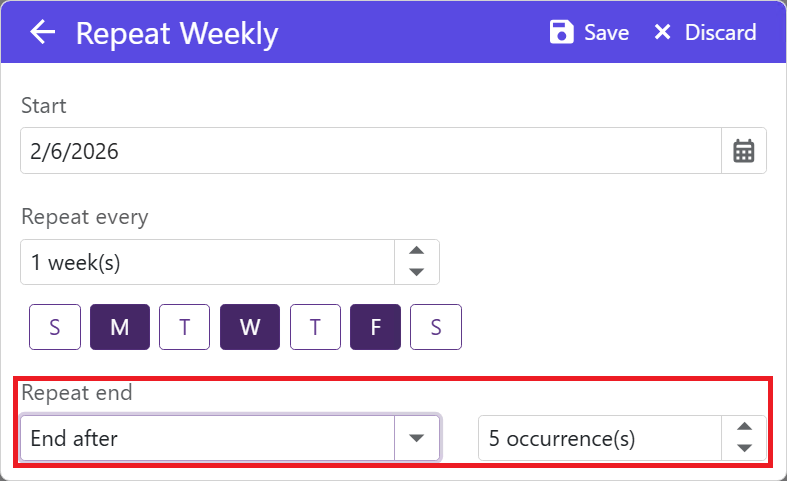
Task: Enable Tuesday day button
Action: pyautogui.click(x=185, y=327)
